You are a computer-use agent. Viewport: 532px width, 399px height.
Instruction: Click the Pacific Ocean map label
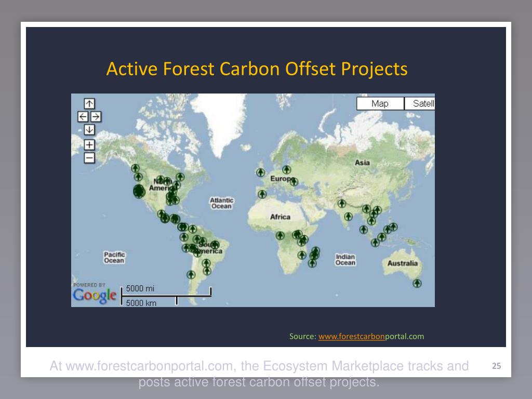point(114,257)
